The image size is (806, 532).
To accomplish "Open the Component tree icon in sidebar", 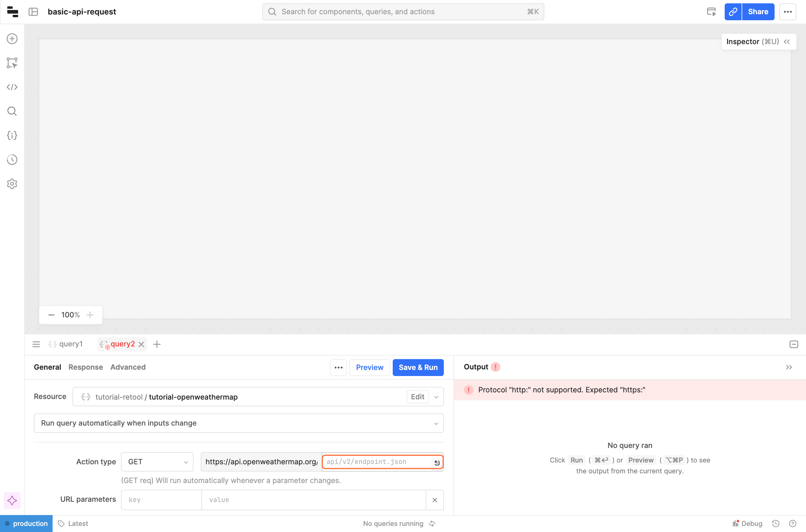I will [12, 63].
